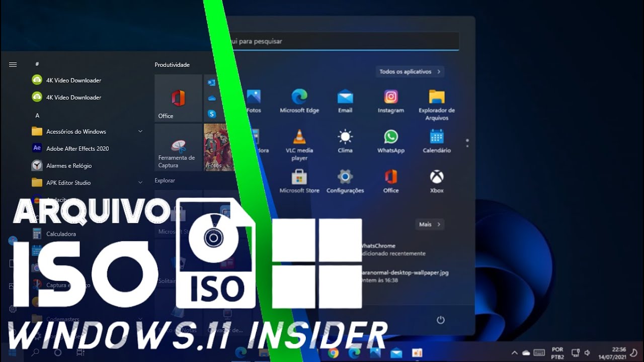Open the network tray icon

point(576,353)
